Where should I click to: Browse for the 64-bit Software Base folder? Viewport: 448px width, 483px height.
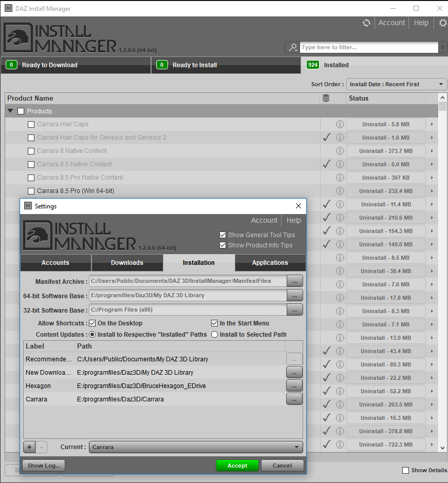pos(294,296)
